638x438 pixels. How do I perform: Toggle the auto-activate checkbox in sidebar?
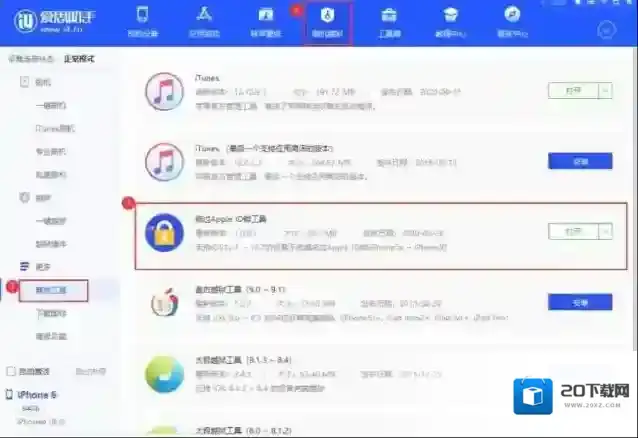pos(11,371)
